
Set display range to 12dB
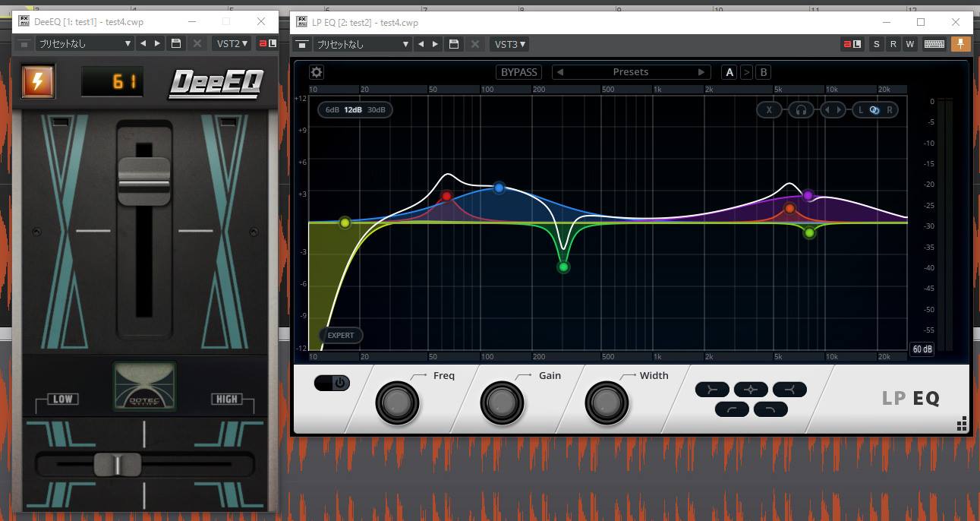353,110
